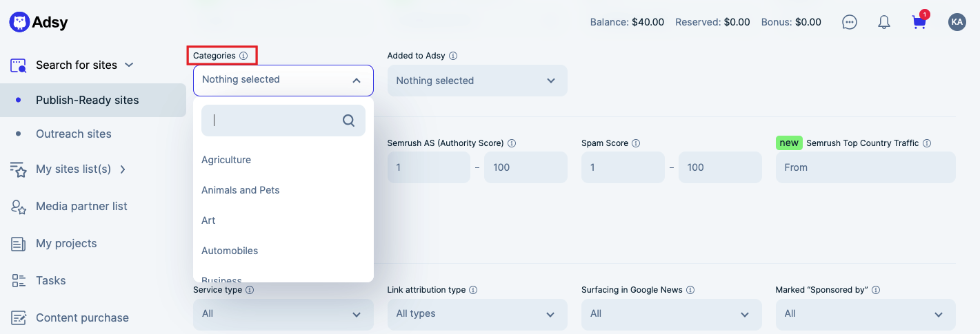Expand the Link attribution type dropdown

477,314
